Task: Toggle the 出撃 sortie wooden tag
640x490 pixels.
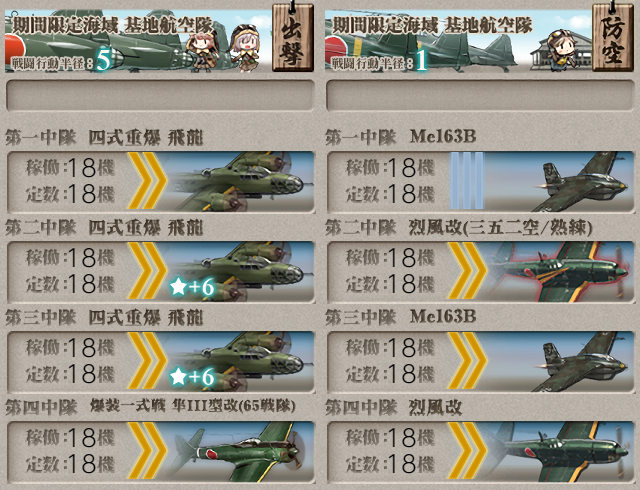Action: [x=293, y=38]
